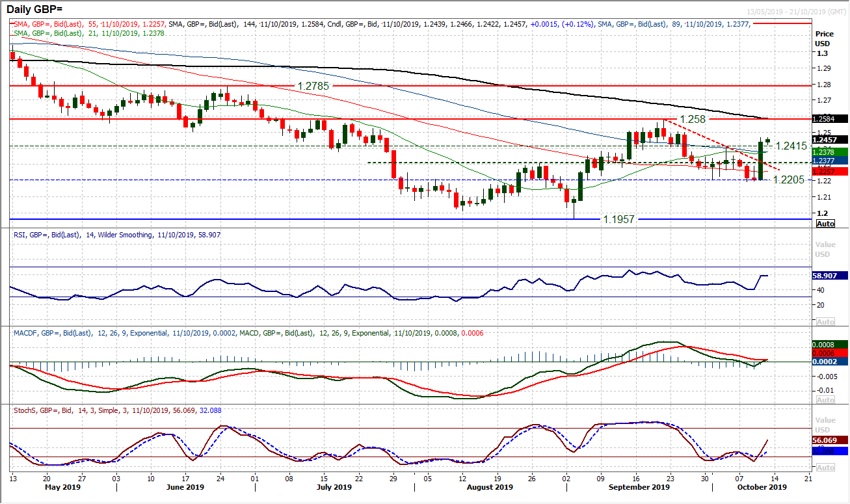Select the Stochastic value 56.069 label
This screenshot has height=504, width=850.
pos(826,438)
